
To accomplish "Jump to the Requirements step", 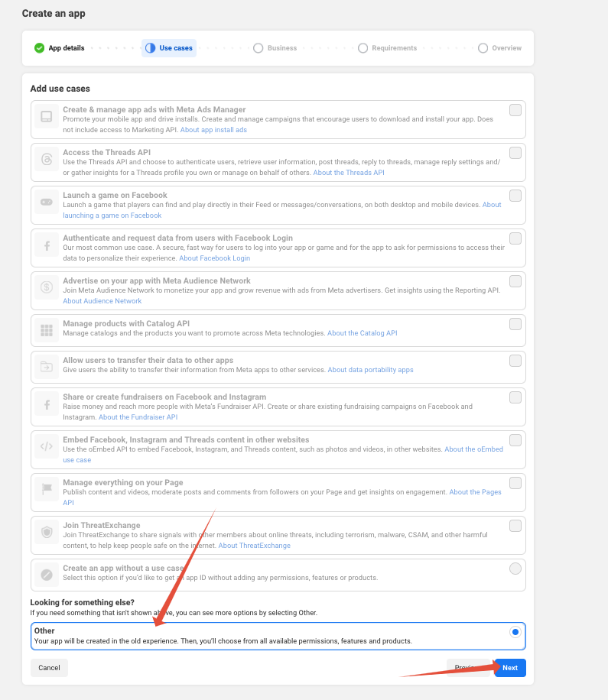I will pos(387,48).
